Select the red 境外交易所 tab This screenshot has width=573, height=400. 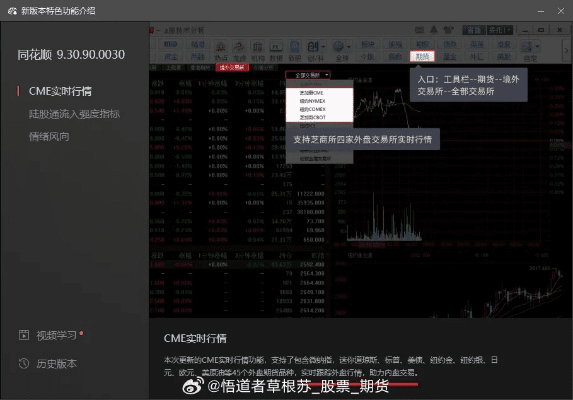pyautogui.click(x=232, y=68)
